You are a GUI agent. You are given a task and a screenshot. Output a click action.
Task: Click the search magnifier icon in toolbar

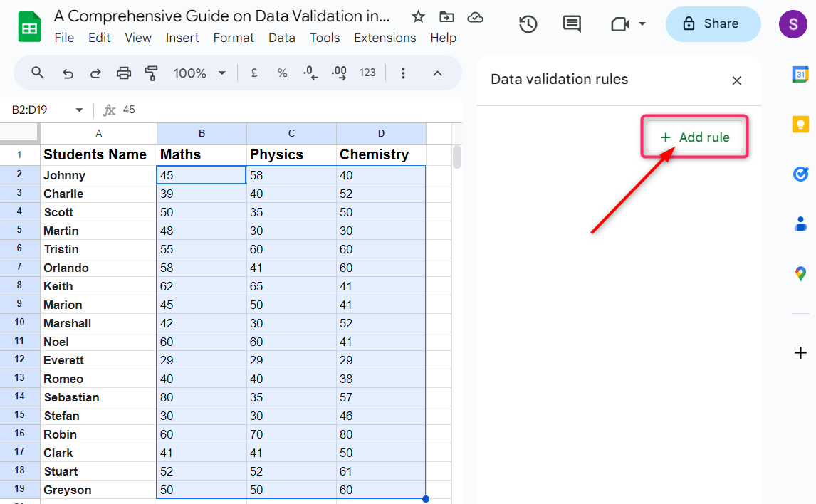point(38,73)
